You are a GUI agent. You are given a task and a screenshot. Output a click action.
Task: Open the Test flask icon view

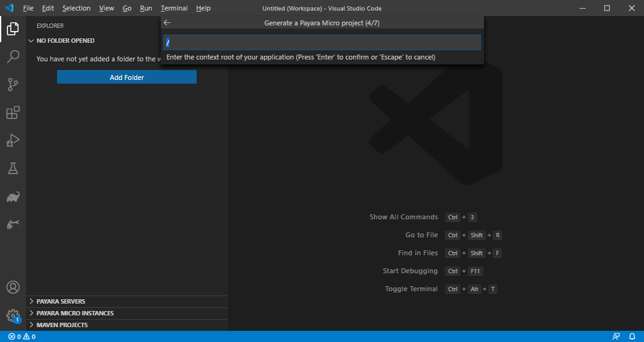pyautogui.click(x=12, y=169)
